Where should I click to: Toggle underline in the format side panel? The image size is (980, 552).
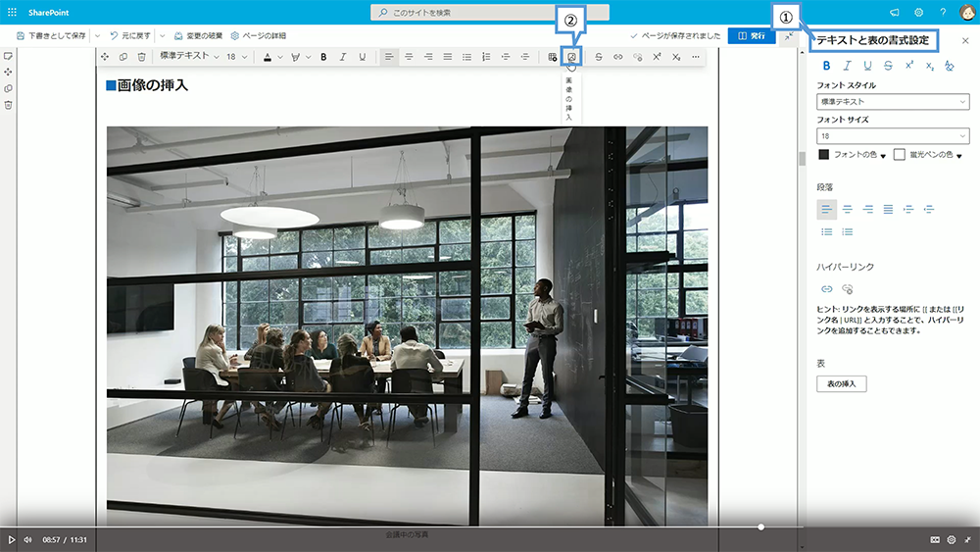[x=867, y=66]
